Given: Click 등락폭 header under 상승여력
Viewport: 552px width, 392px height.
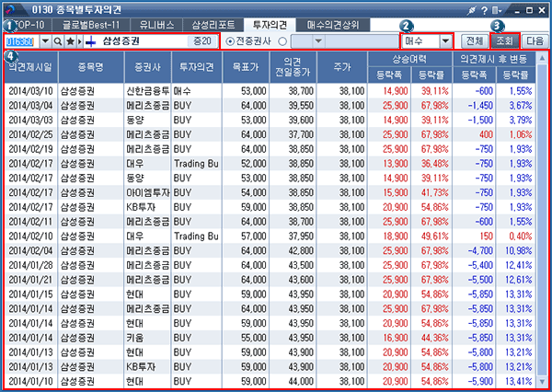Looking at the screenshot, I should click(x=389, y=75).
